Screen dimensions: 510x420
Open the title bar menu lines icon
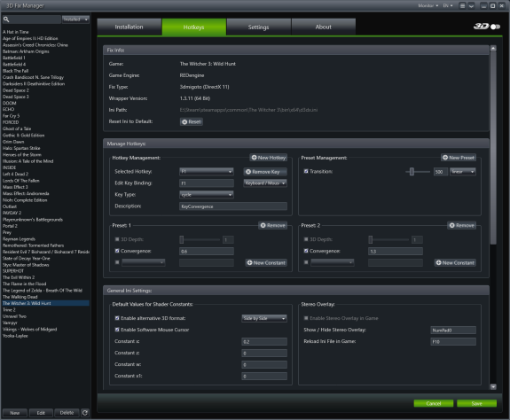462,5
